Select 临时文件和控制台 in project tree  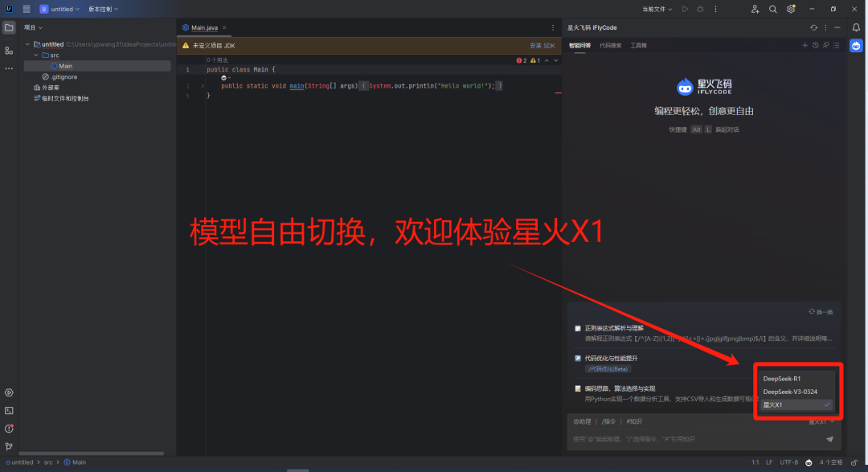pyautogui.click(x=61, y=99)
